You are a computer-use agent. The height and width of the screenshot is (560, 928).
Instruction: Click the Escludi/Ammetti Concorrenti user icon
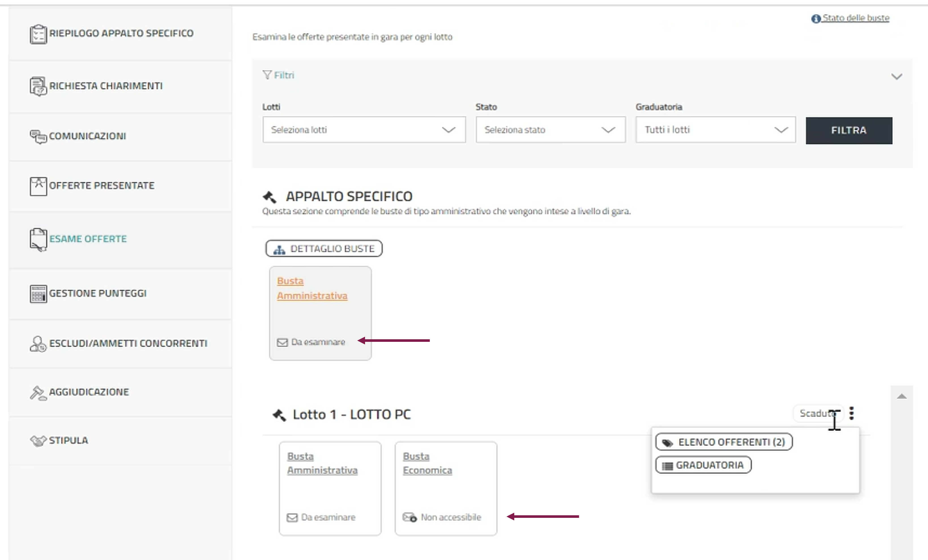point(38,344)
